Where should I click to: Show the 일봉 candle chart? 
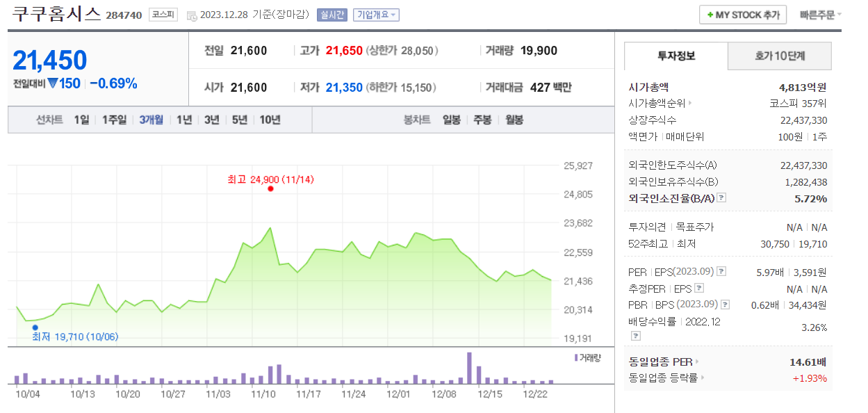point(452,120)
